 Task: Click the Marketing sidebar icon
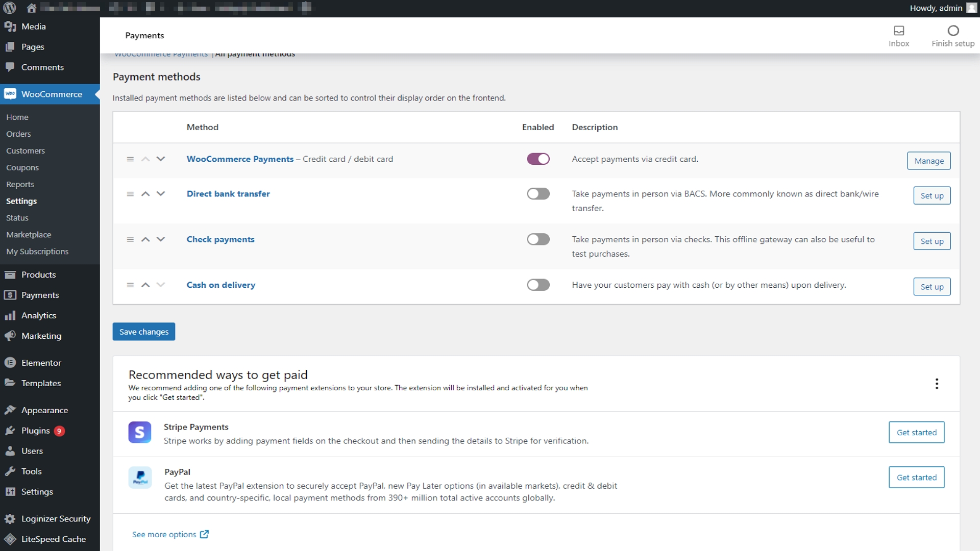11,336
